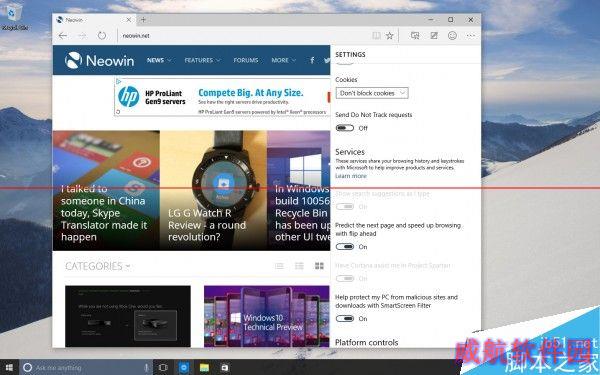Click the microphone icon in search box
Screen dimensions: 600x375
click(146, 368)
